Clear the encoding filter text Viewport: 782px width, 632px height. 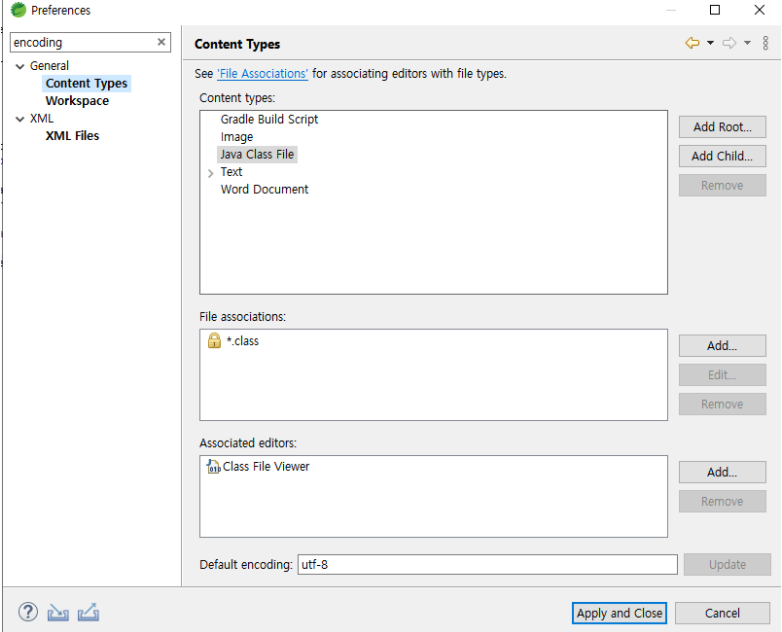(x=161, y=42)
